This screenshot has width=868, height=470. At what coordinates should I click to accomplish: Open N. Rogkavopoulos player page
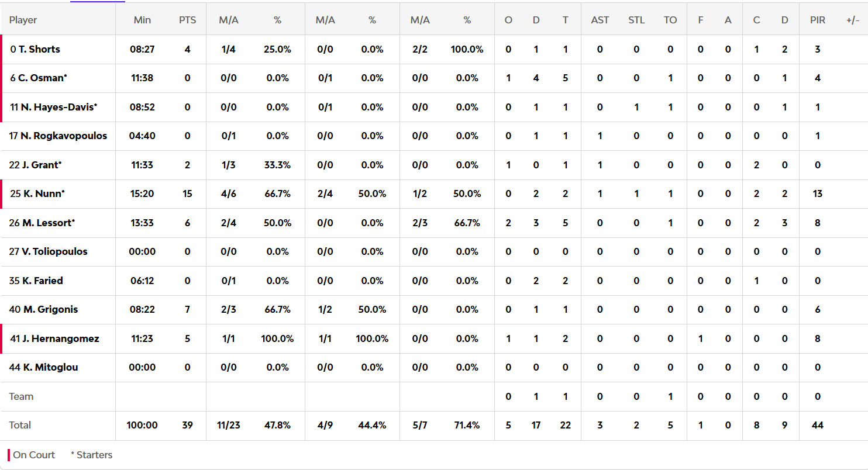[63, 136]
